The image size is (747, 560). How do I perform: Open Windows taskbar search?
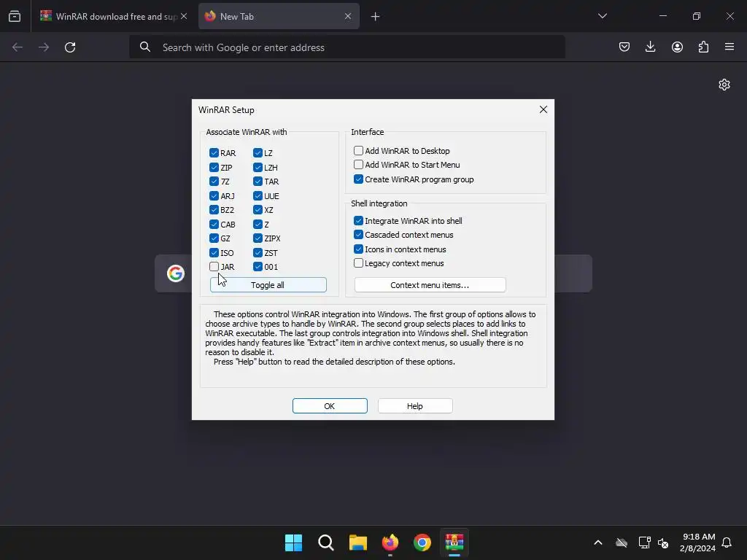coord(326,542)
